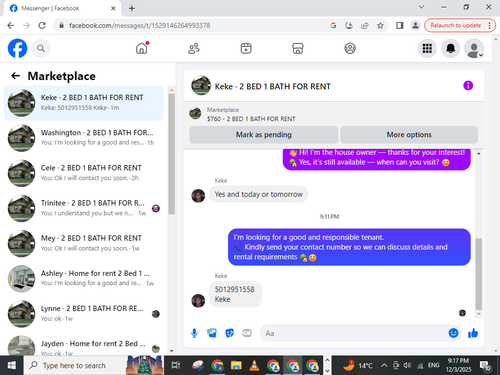Screen dimensions: 500x375
Task: Click message '5012951558 Keke'
Action: (x=235, y=294)
